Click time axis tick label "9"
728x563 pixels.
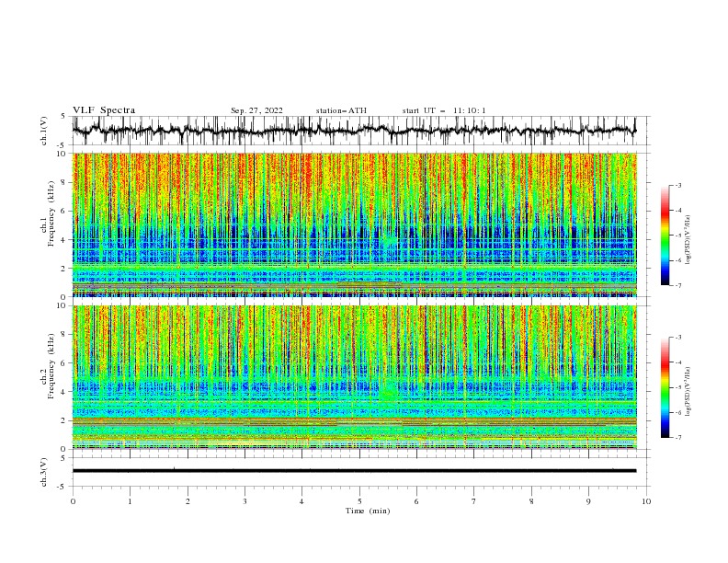tap(588, 501)
